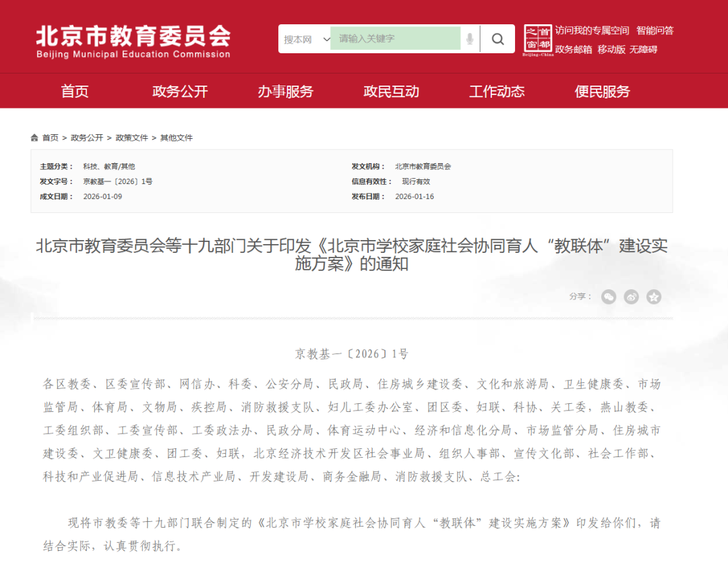Click the magnifier search icon
Image resolution: width=728 pixels, height=567 pixels.
497,39
